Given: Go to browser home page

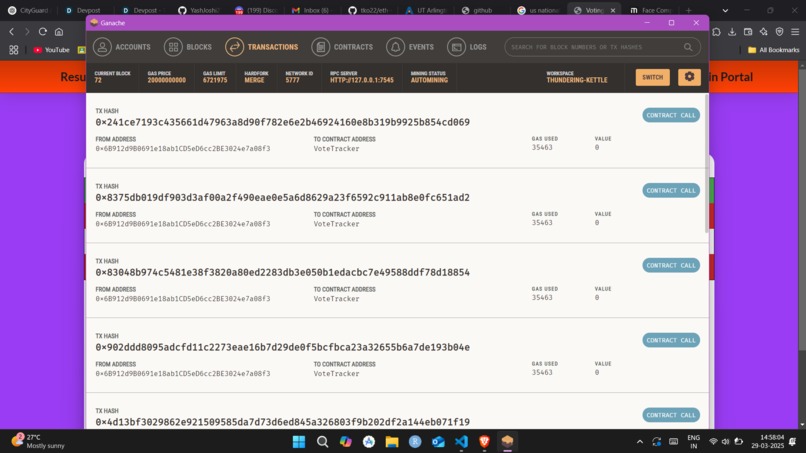Looking at the screenshot, I should click(59, 31).
